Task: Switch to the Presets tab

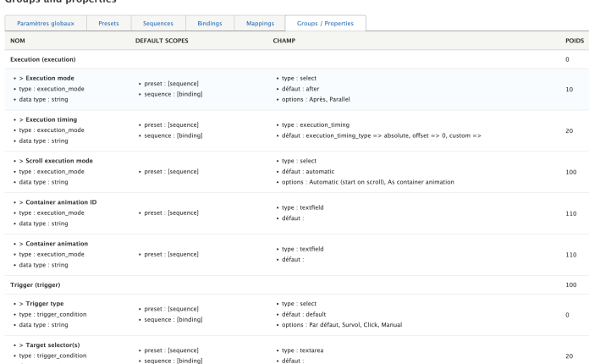Action: coord(108,23)
